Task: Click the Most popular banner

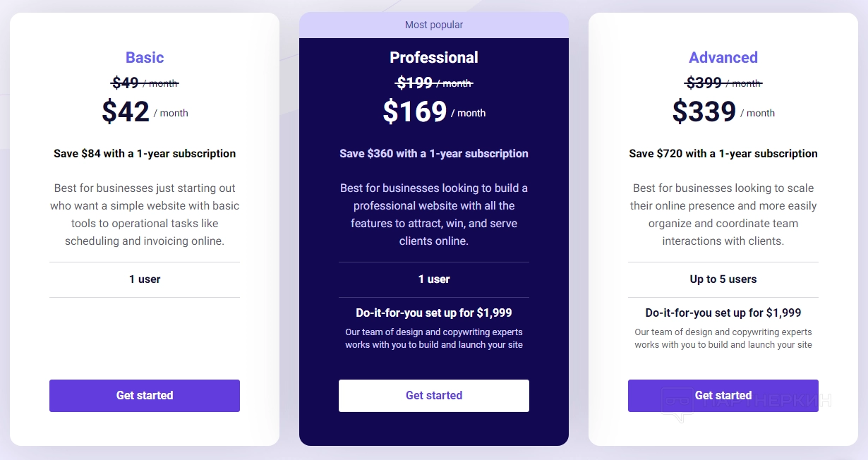Action: pyautogui.click(x=434, y=25)
